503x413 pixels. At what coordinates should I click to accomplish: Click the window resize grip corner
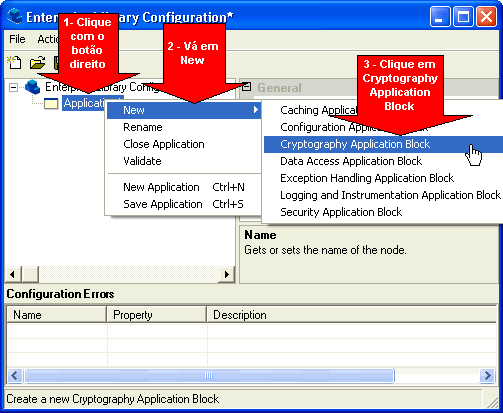pos(492,402)
